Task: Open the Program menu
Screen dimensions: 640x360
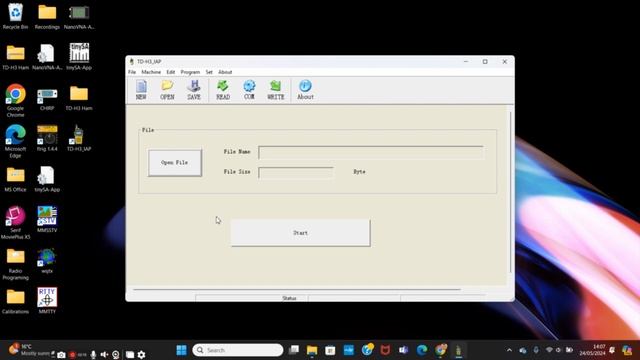Action: 190,72
